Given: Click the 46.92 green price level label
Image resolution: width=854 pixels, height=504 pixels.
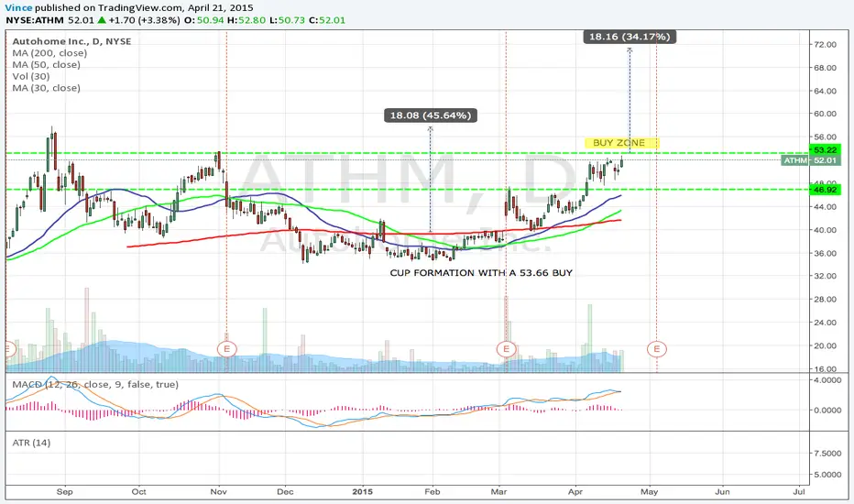Looking at the screenshot, I should tap(825, 190).
